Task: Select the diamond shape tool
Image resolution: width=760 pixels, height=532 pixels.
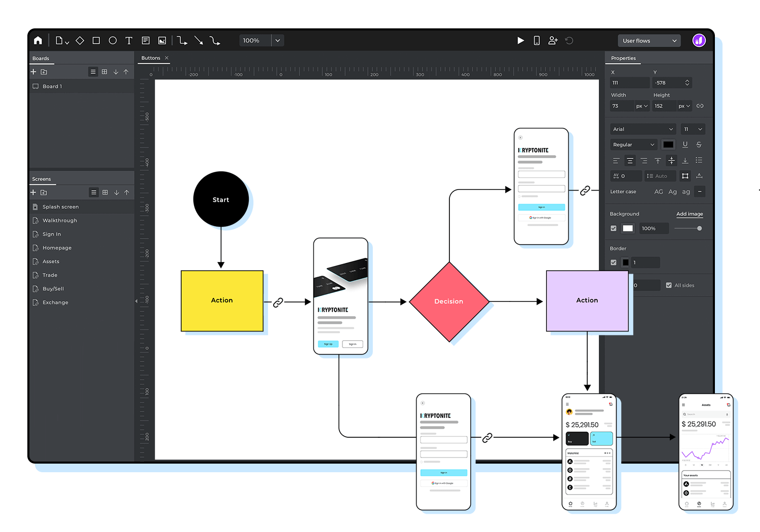Action: 80,41
